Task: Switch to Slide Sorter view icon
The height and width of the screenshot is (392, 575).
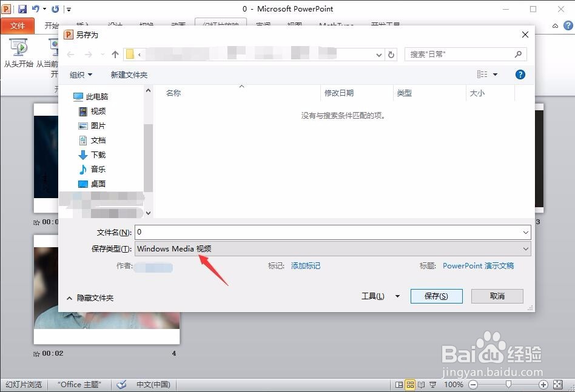Action: pos(410,384)
